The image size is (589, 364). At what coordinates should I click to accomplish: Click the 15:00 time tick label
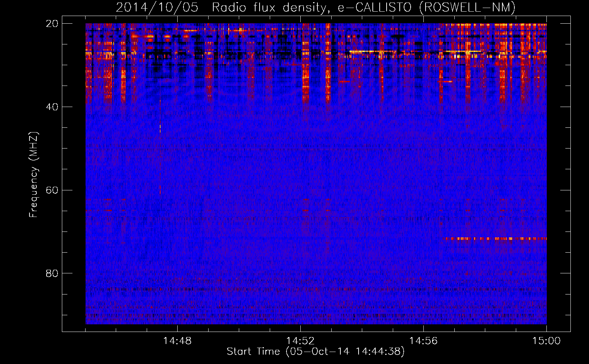tap(546, 341)
